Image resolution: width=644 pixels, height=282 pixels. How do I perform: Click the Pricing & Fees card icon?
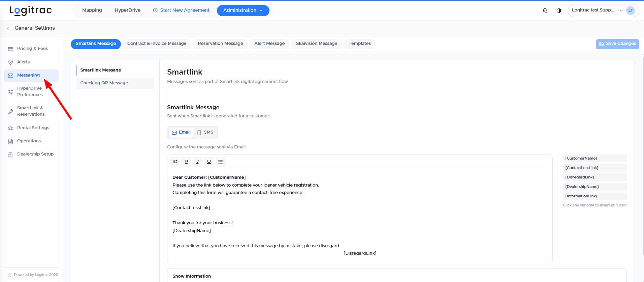(10, 49)
